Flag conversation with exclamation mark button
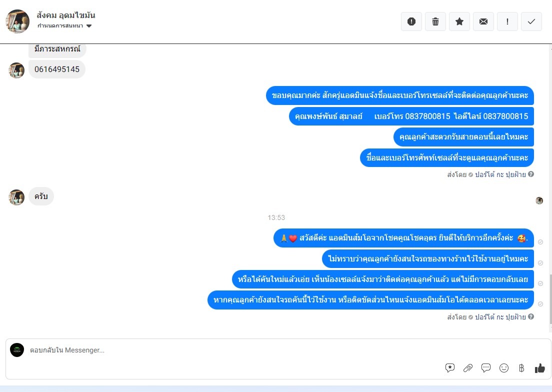552x392 pixels. click(507, 21)
